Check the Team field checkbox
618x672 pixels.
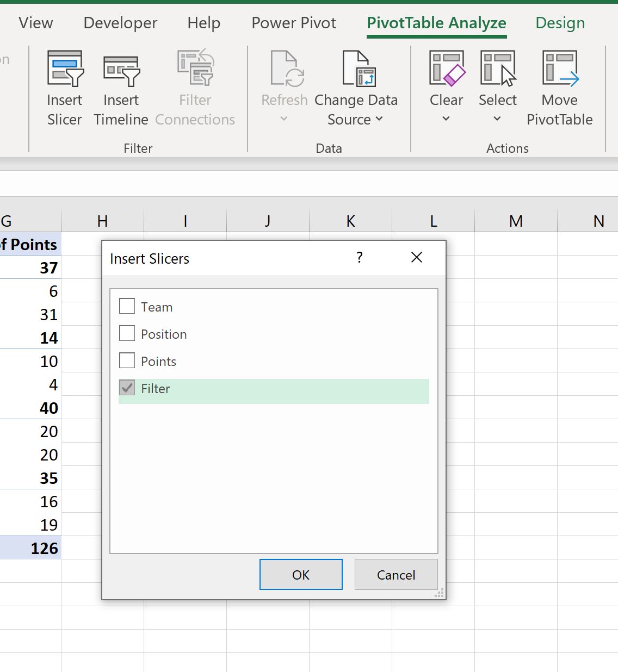tap(127, 306)
